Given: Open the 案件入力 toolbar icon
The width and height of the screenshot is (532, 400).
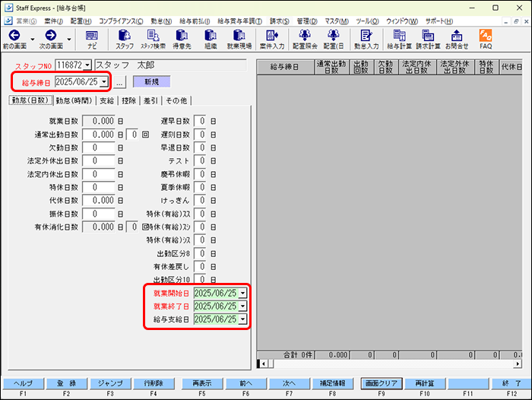Looking at the screenshot, I should pyautogui.click(x=272, y=40).
